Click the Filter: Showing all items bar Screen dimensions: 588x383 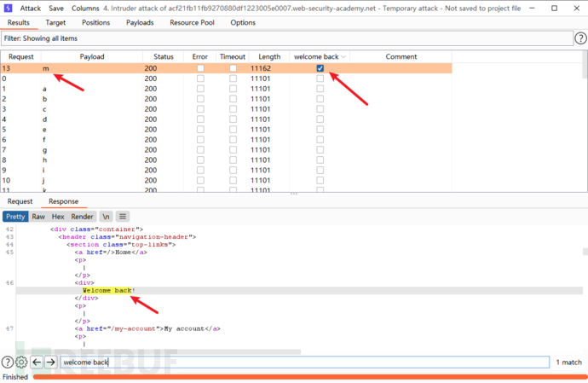pos(287,38)
